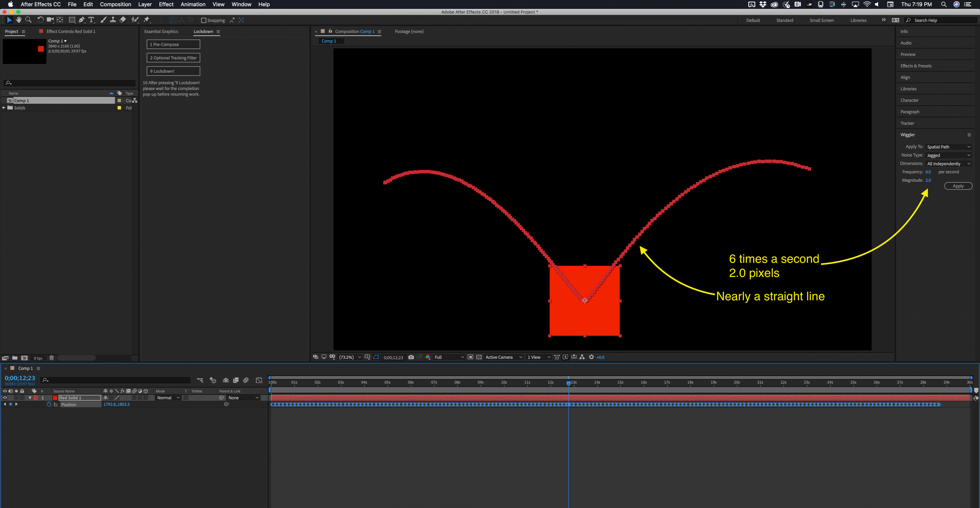Select the Hand tool
Screen dimensions: 980x508
pyautogui.click(x=18, y=20)
